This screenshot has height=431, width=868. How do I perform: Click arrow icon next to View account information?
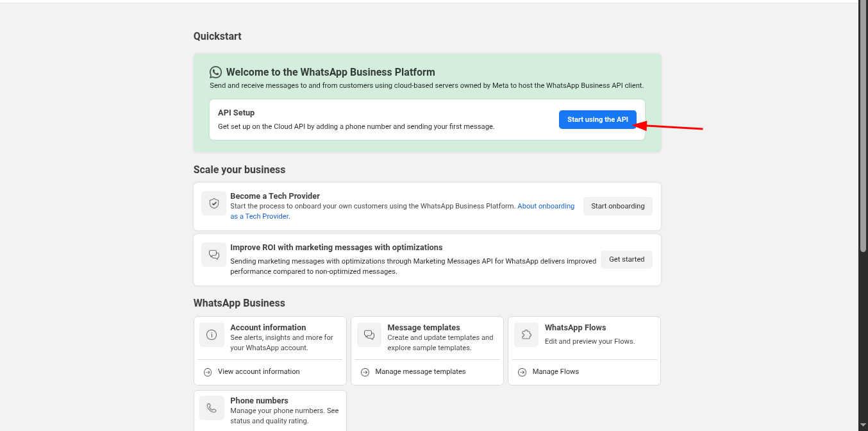pos(208,372)
